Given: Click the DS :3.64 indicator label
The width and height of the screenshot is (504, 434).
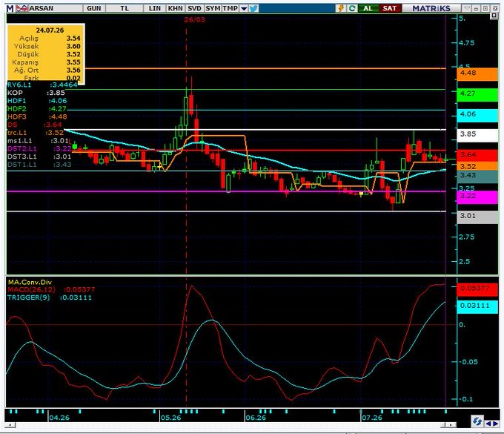Looking at the screenshot, I should tap(34, 125).
